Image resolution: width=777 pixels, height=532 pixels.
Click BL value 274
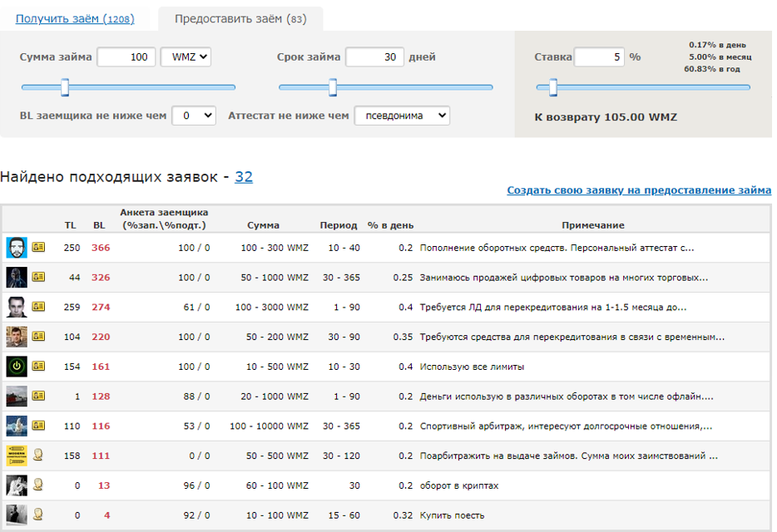[x=101, y=307]
